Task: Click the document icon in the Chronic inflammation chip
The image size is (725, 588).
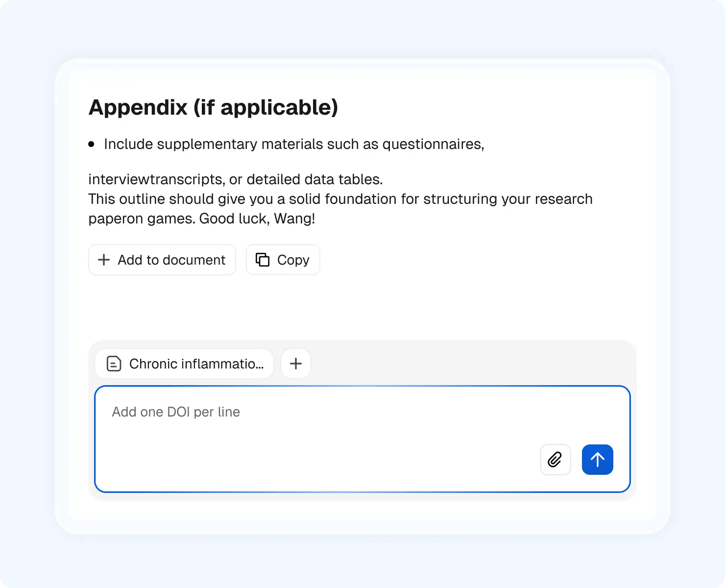Action: [x=114, y=364]
